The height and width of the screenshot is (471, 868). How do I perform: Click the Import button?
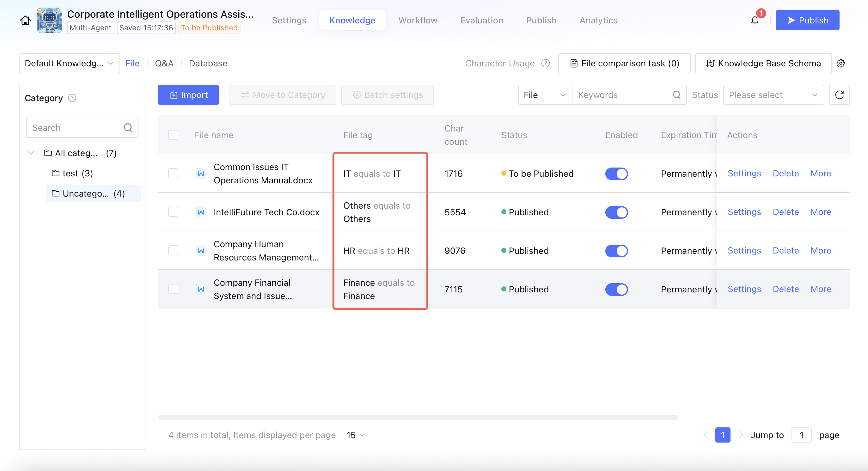188,95
